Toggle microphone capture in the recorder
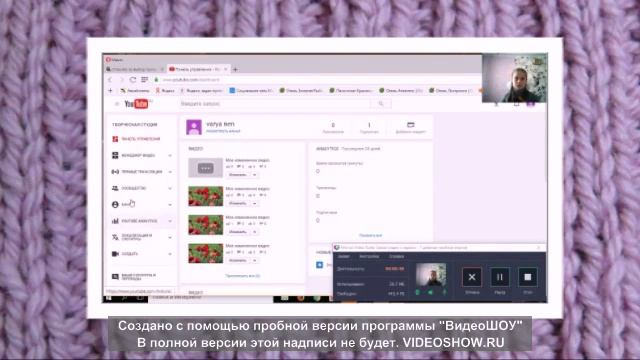The image size is (640, 360). [444, 292]
